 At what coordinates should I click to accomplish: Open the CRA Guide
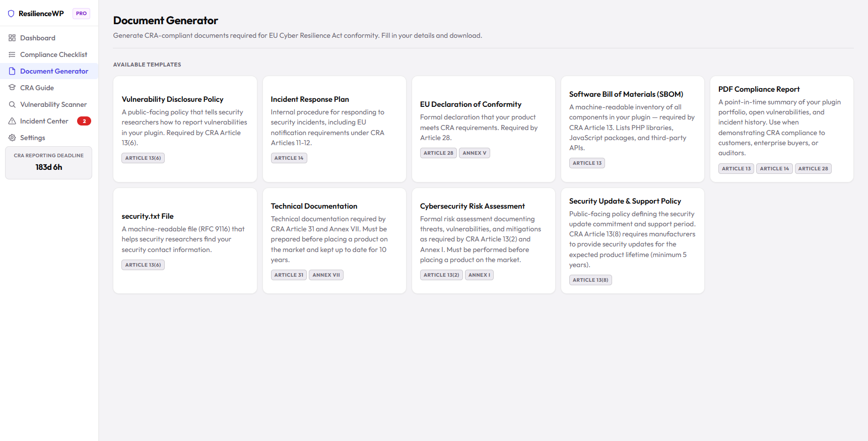pos(49,88)
